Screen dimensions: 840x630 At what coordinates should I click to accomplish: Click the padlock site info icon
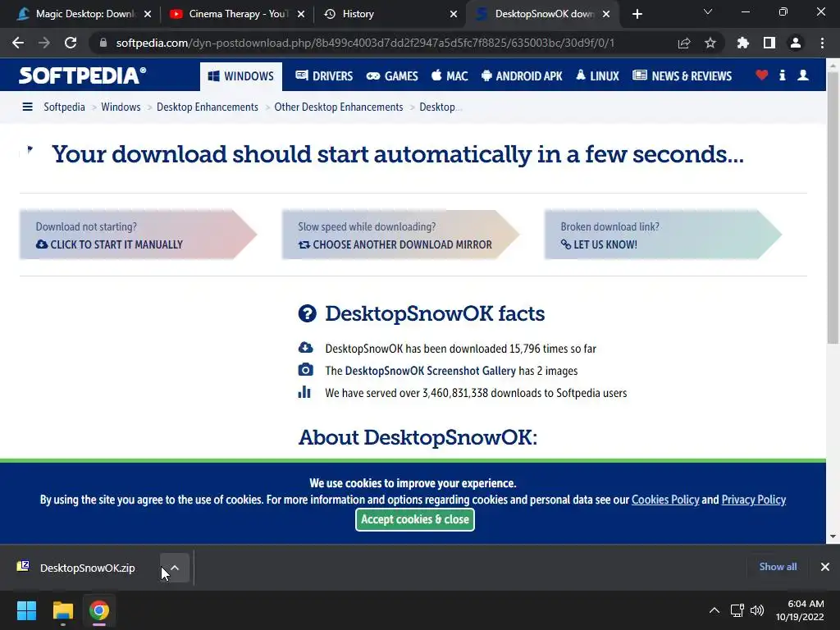(103, 43)
